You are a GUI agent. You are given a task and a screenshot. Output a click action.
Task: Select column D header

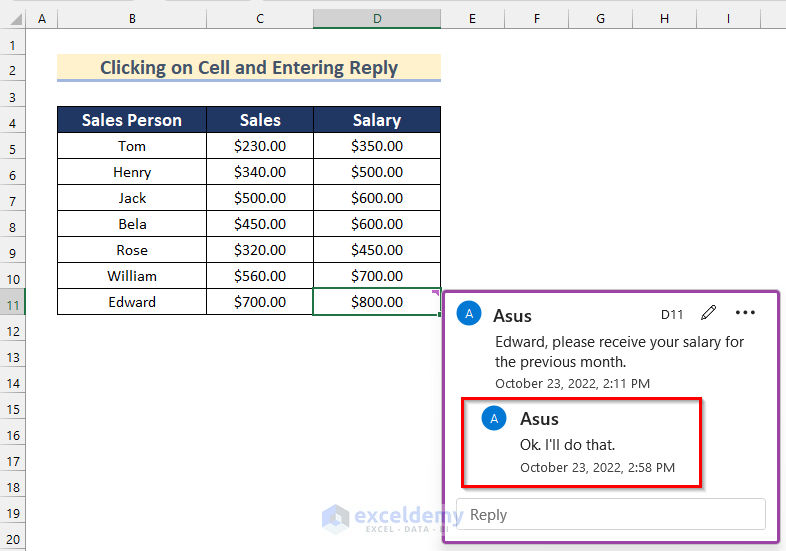pos(377,19)
